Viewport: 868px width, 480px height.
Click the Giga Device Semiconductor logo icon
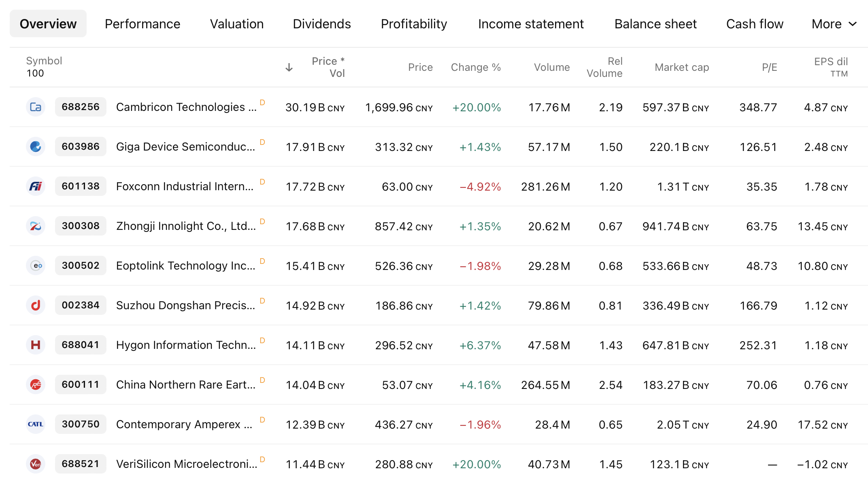tap(36, 147)
